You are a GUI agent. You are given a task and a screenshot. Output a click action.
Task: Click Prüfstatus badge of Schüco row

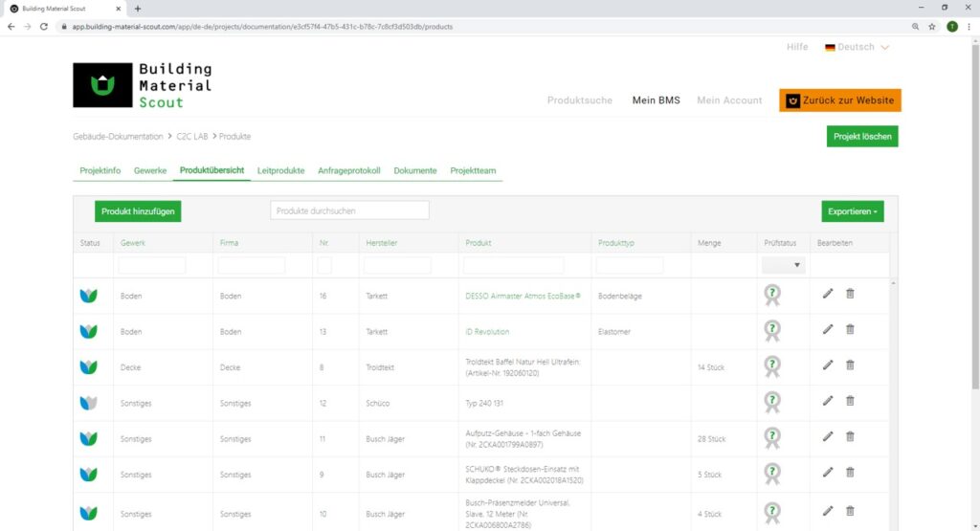[772, 402]
